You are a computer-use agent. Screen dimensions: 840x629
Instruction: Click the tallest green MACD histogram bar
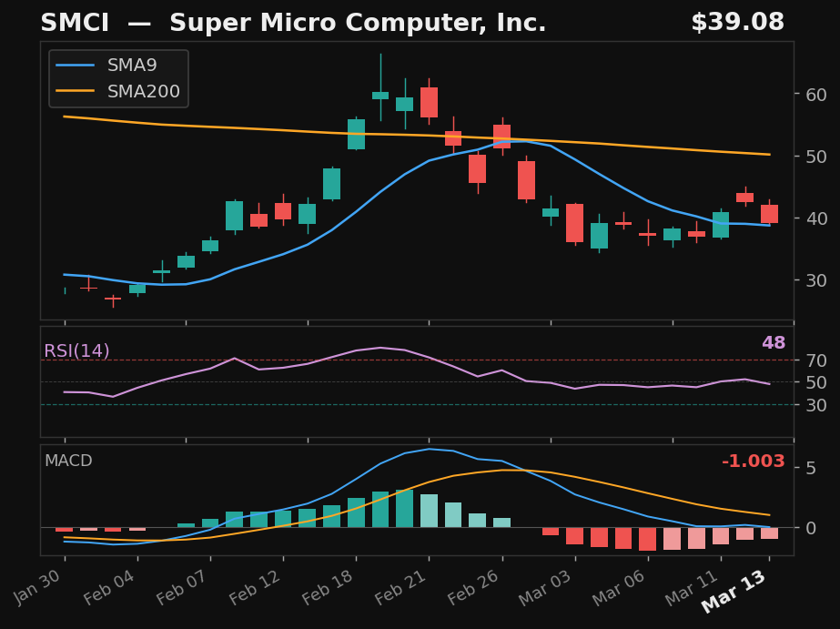[404, 509]
